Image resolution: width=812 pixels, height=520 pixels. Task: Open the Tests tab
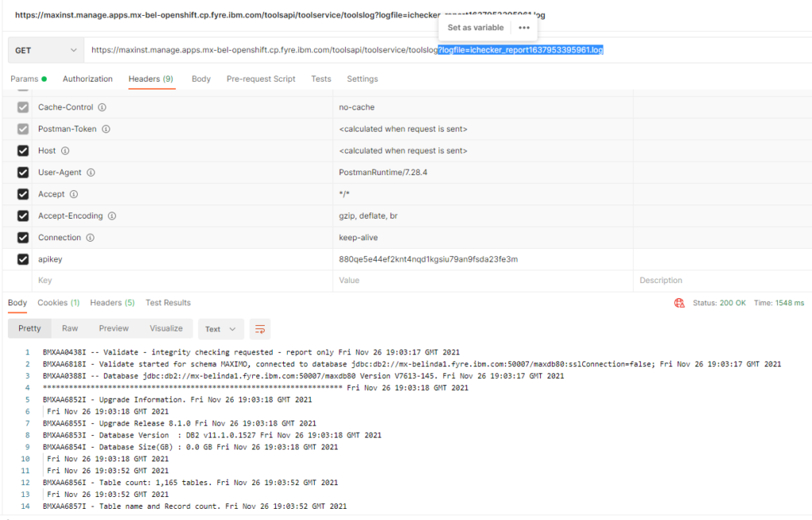click(321, 78)
